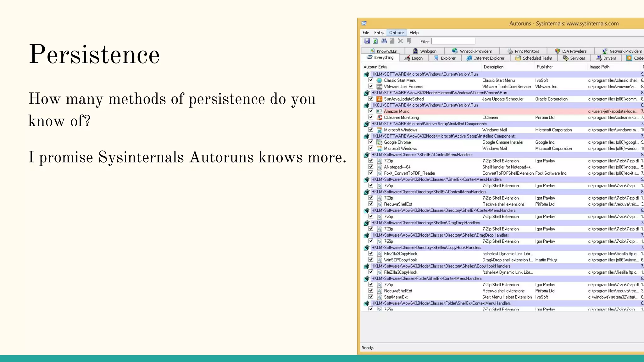
Task: Select the Everything tab
Action: click(380, 58)
